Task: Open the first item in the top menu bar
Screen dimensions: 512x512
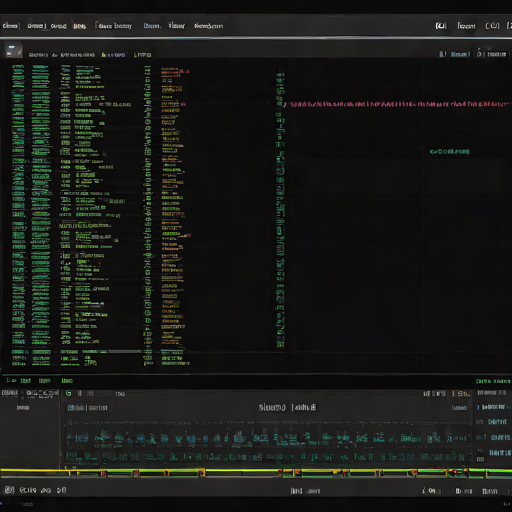Action: pos(10,26)
